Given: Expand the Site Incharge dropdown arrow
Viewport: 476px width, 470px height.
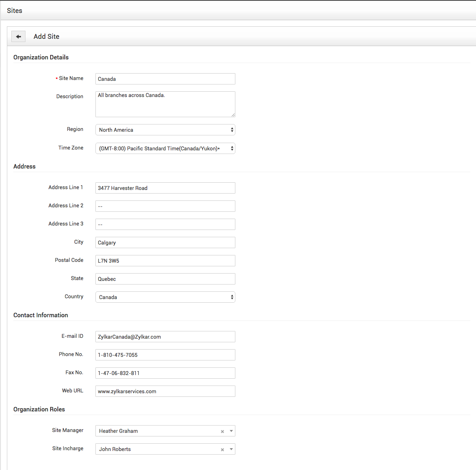Looking at the screenshot, I should [x=231, y=449].
